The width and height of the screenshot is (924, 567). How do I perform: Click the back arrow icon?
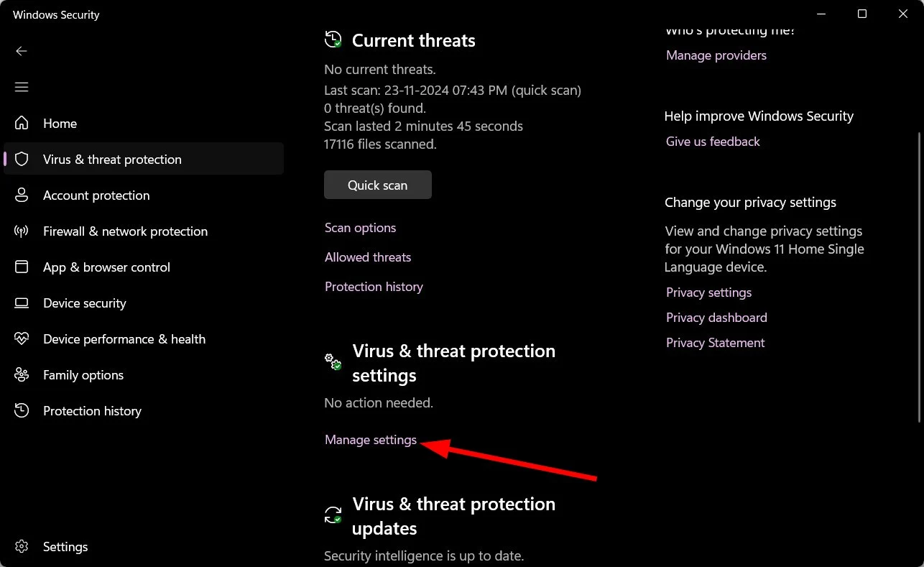coord(22,51)
